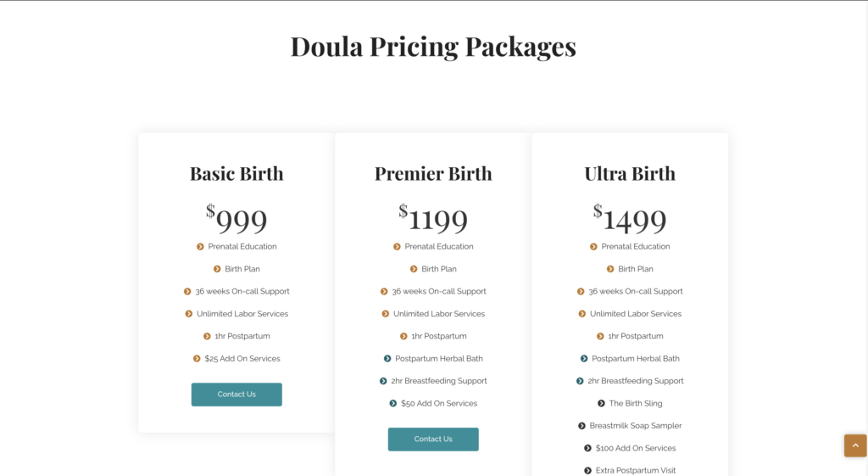Click bullet icon beside Basic Birth Prenatal Education

(200, 247)
